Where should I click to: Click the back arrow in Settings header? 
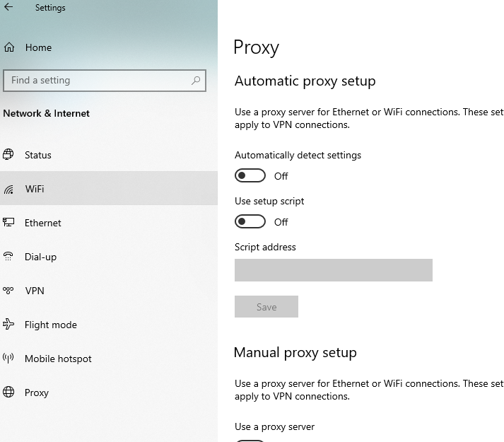pos(8,8)
